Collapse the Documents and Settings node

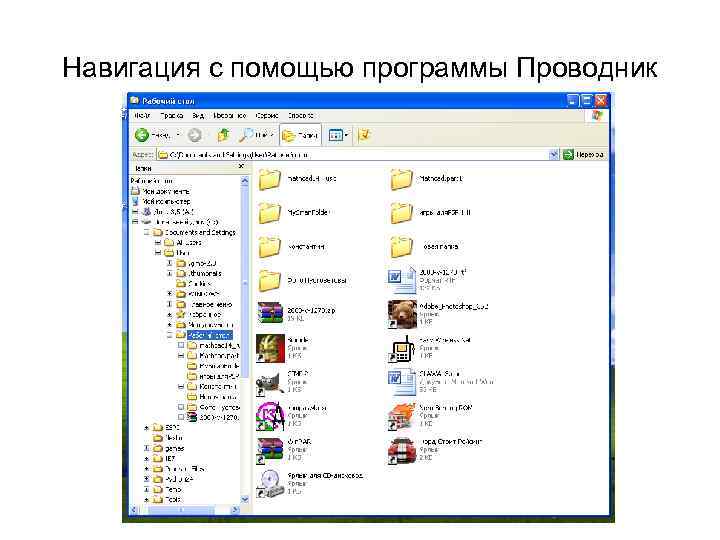click(146, 232)
